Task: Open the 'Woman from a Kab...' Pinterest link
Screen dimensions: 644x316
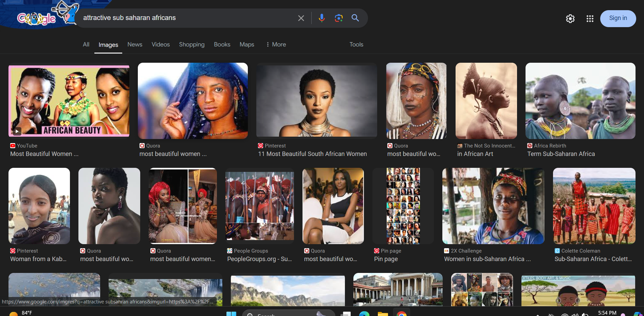Action: (38, 259)
